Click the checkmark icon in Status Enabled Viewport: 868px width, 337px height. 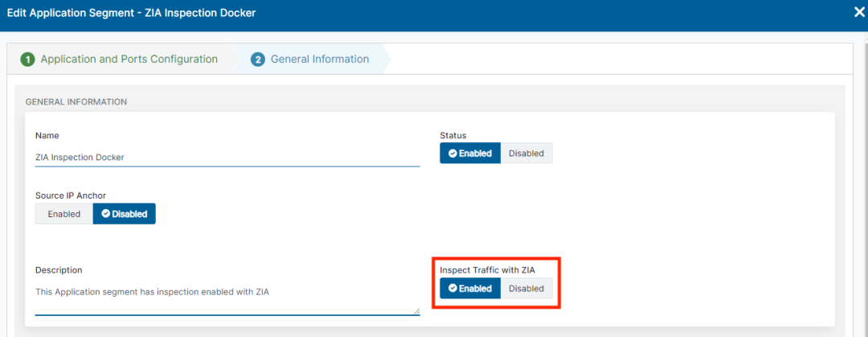[452, 154]
